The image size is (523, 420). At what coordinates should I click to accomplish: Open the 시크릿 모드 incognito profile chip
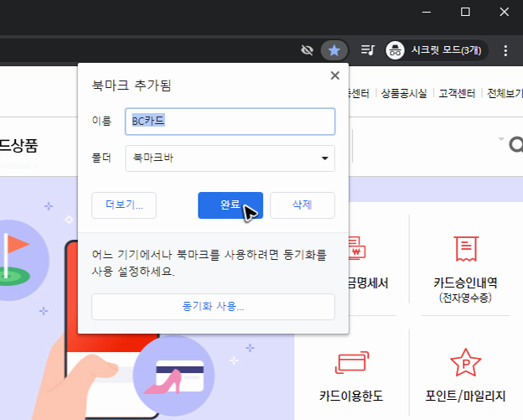436,50
